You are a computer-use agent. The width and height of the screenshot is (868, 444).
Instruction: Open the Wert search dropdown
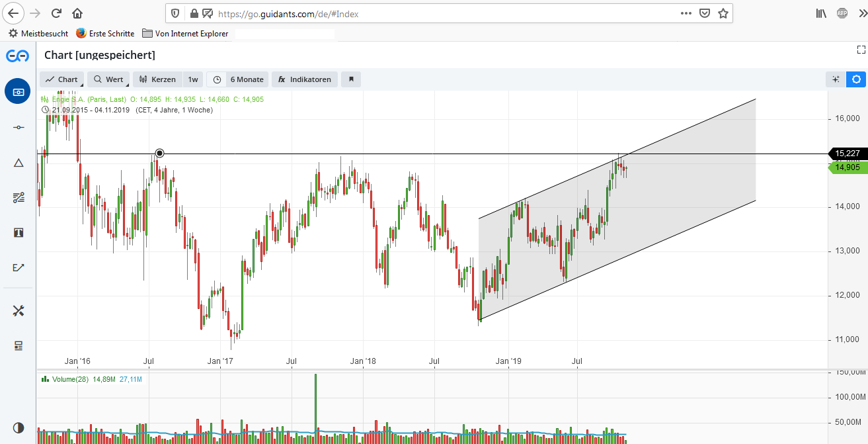click(x=108, y=79)
